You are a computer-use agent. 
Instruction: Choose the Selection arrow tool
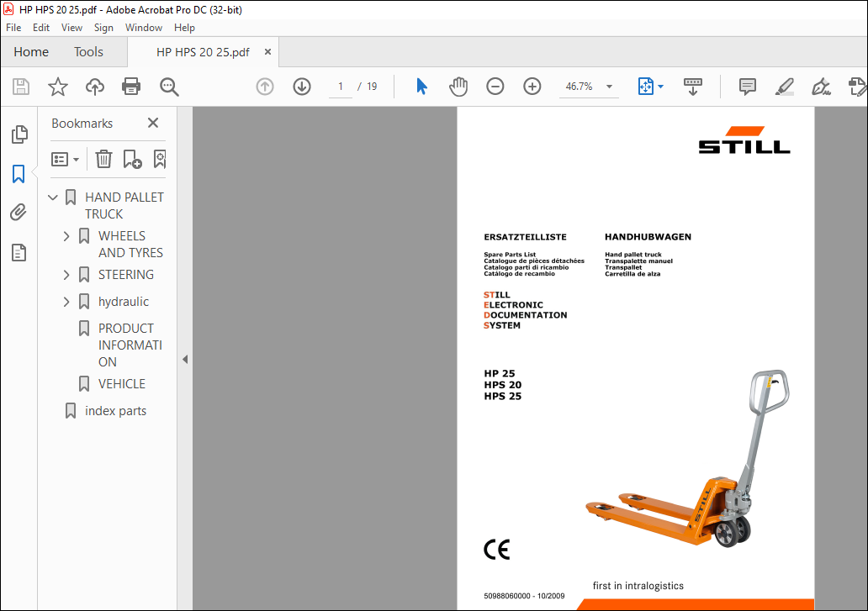[x=422, y=87]
